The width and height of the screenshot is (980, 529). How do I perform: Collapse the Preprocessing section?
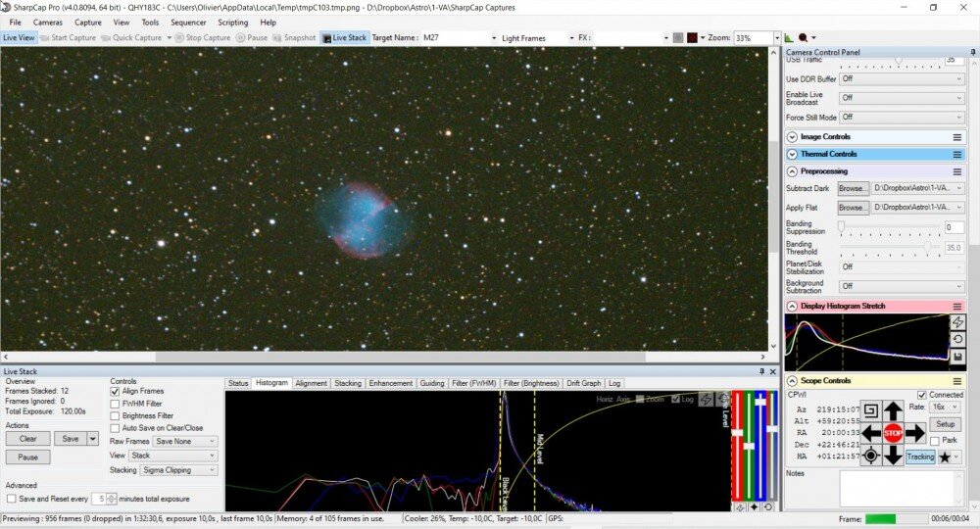click(x=793, y=171)
